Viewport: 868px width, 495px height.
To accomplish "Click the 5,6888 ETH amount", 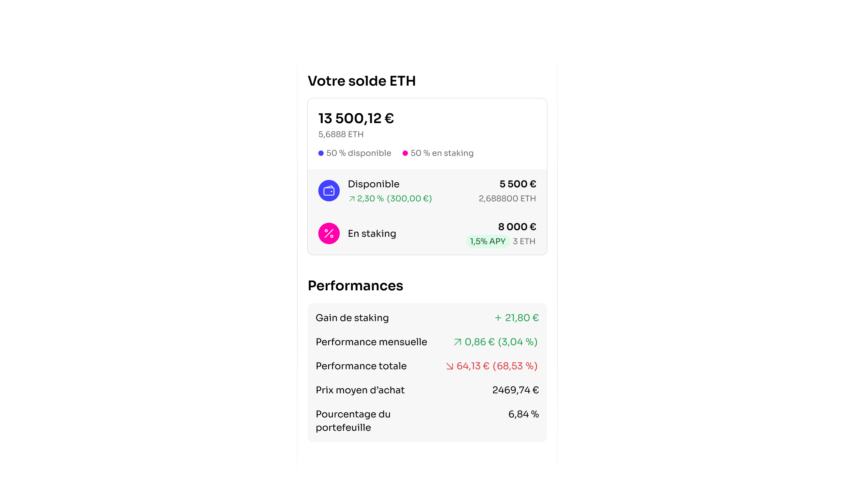I will [341, 135].
